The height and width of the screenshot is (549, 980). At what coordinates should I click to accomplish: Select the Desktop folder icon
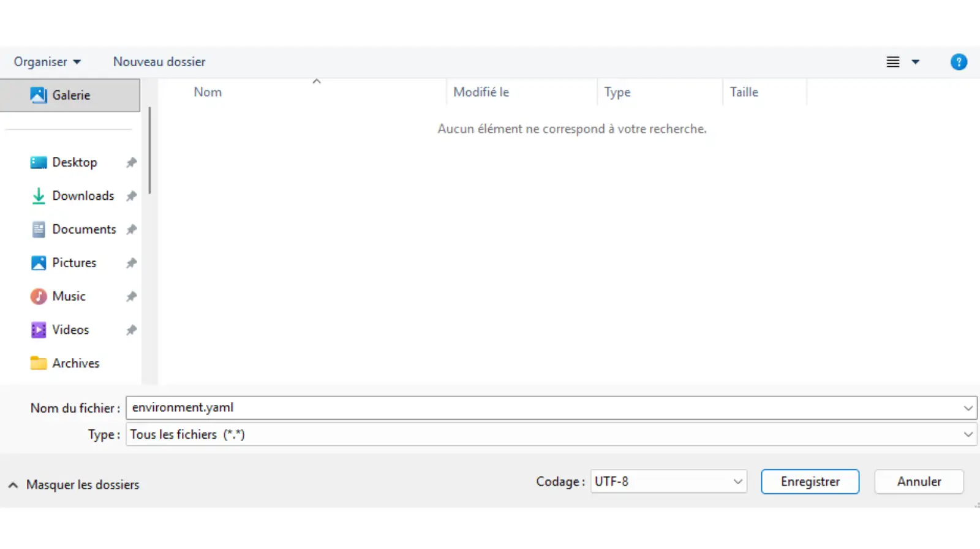(38, 162)
